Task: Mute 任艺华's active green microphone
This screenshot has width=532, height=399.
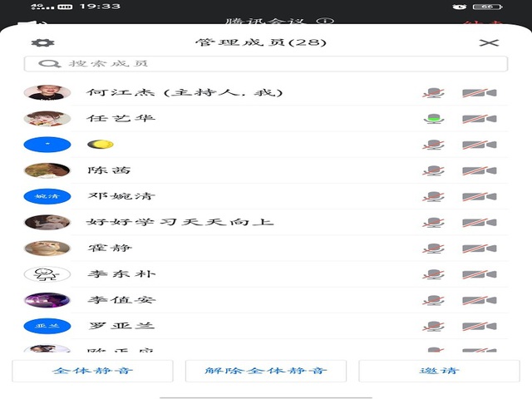Action: tap(432, 119)
